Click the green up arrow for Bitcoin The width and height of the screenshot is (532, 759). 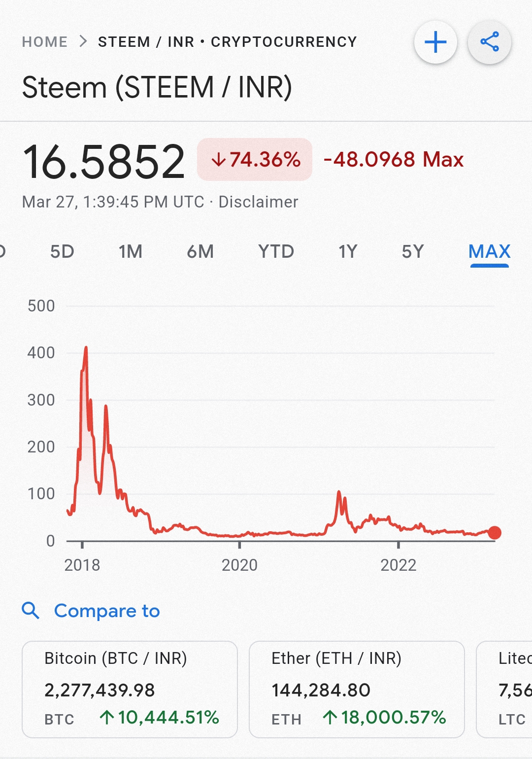pyautogui.click(x=106, y=717)
